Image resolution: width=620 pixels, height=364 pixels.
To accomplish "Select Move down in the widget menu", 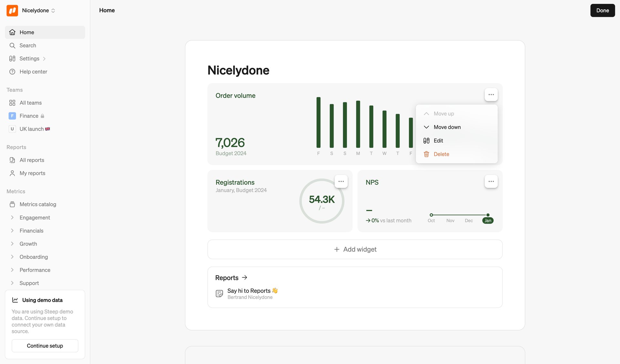I will click(447, 127).
